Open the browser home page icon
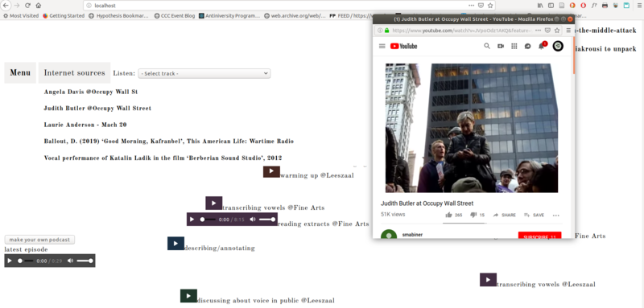The width and height of the screenshot is (644, 308). [38, 6]
